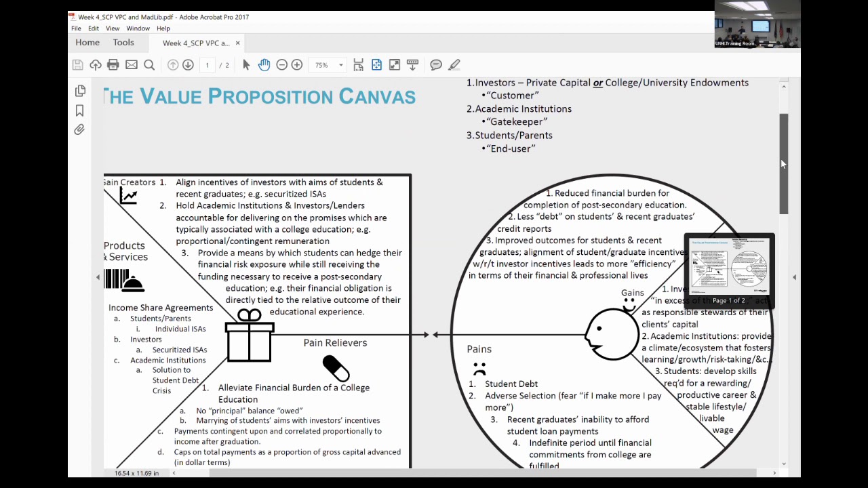The height and width of the screenshot is (488, 868).
Task: Open the Attachments paperclip panel icon
Action: click(x=79, y=129)
